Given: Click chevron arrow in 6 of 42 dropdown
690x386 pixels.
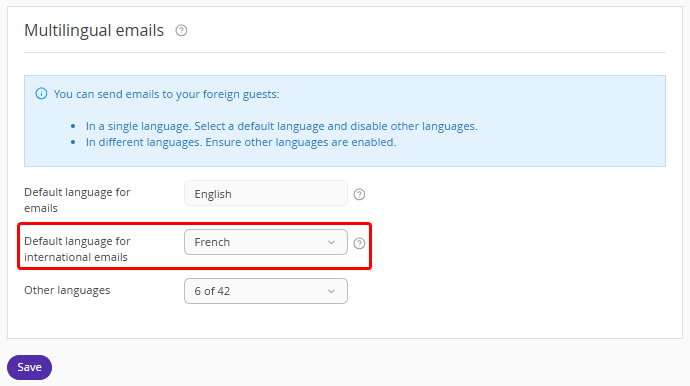Looking at the screenshot, I should [331, 291].
